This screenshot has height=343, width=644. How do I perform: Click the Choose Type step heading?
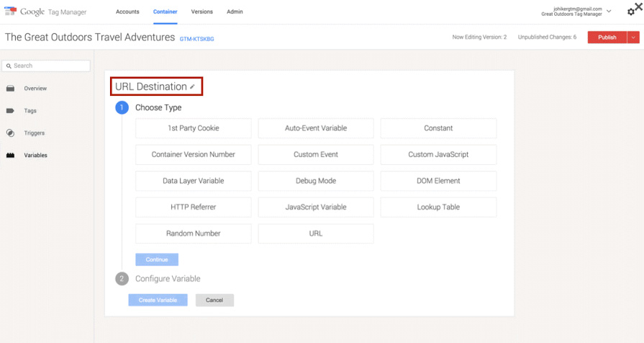click(158, 107)
